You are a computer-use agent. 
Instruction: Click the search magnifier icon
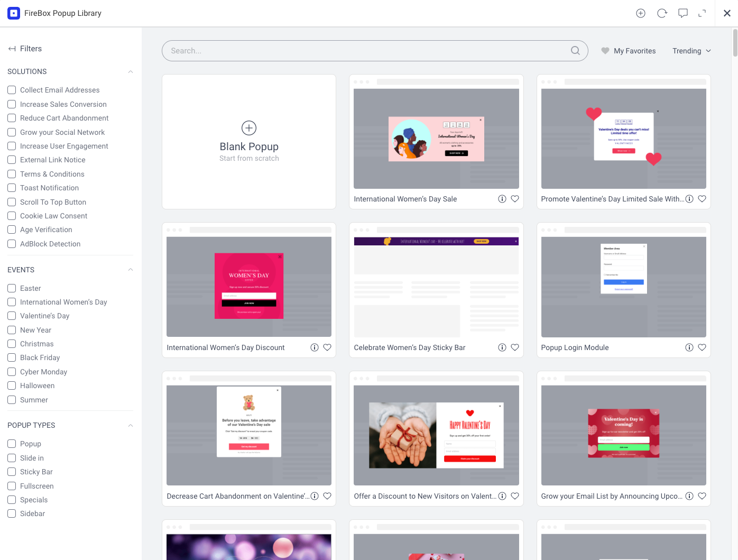[x=576, y=51]
